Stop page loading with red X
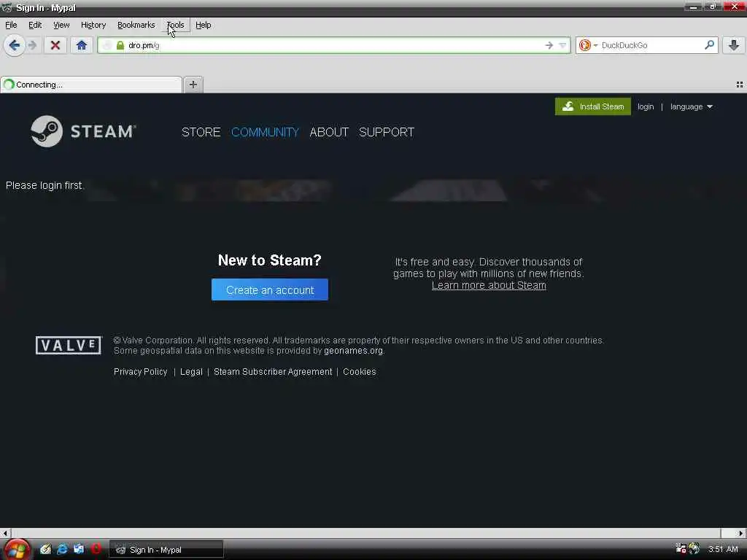This screenshot has width=747, height=560. pyautogui.click(x=55, y=45)
